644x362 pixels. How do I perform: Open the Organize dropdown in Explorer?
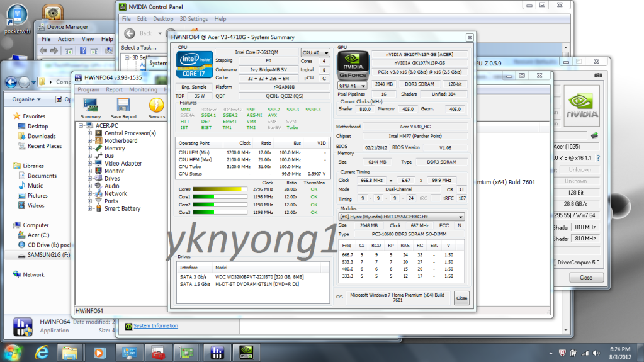(x=26, y=99)
